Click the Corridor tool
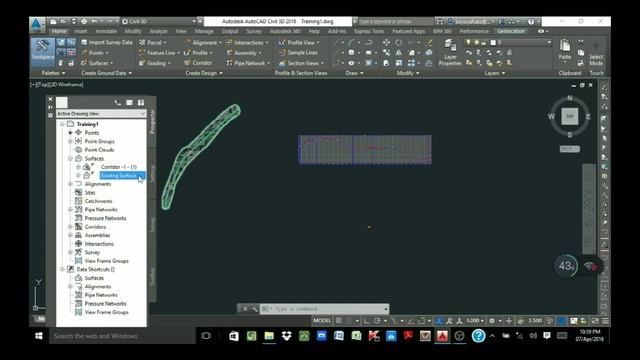This screenshot has width=640, height=360. 198,63
